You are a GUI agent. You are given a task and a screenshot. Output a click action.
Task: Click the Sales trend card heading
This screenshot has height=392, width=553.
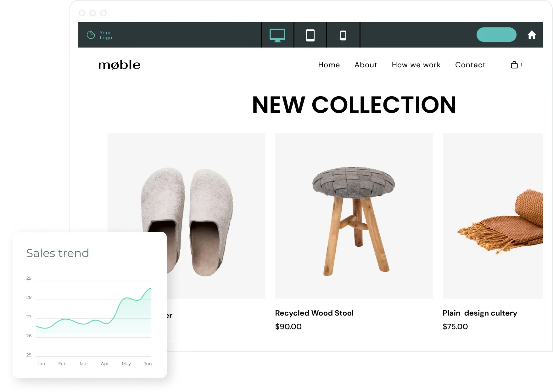click(x=58, y=253)
